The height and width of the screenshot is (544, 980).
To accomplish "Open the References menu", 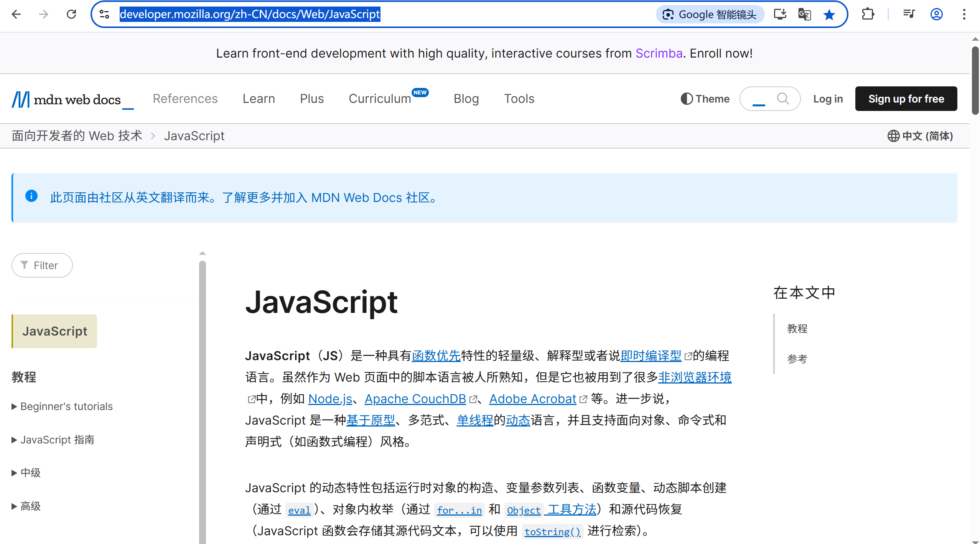I will (185, 99).
